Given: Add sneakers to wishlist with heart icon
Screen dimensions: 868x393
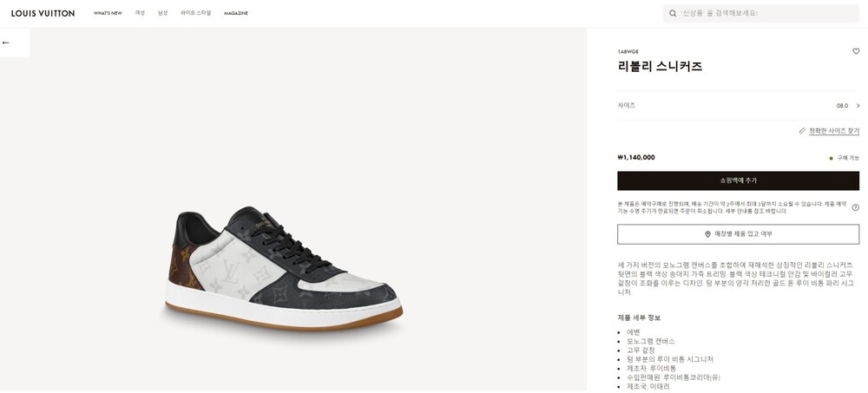Looking at the screenshot, I should click(856, 51).
